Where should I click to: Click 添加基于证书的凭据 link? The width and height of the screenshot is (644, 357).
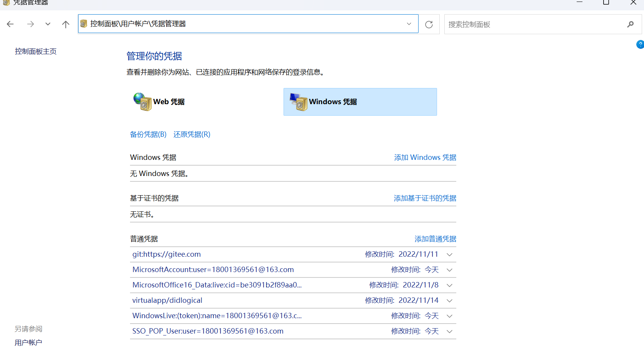tap(425, 198)
